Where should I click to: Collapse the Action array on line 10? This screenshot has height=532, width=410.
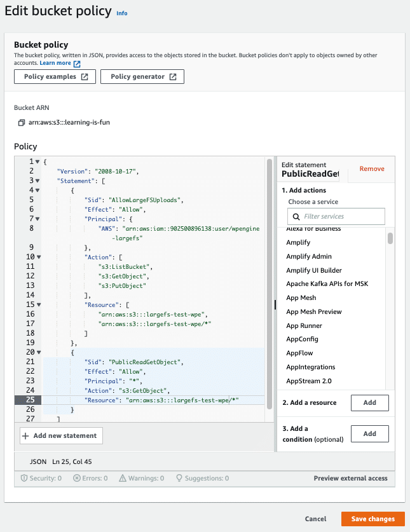(38, 257)
